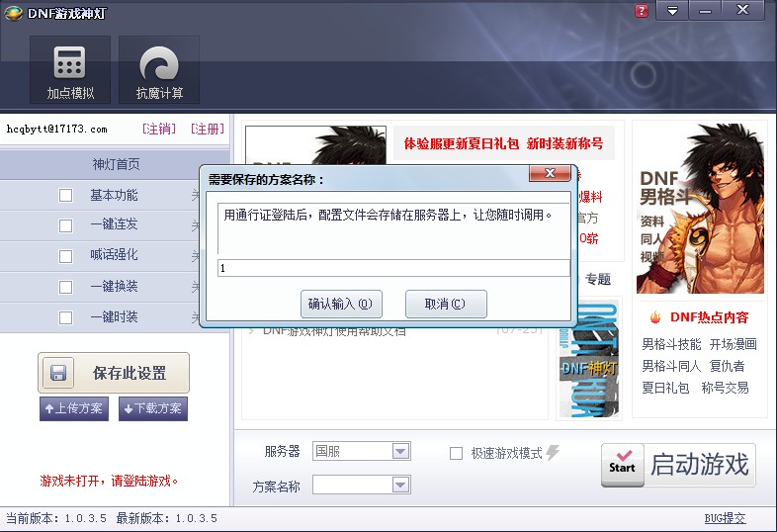Click the DNF游戏神灯 app logo icon
This screenshot has height=532, width=777.
coord(13,13)
